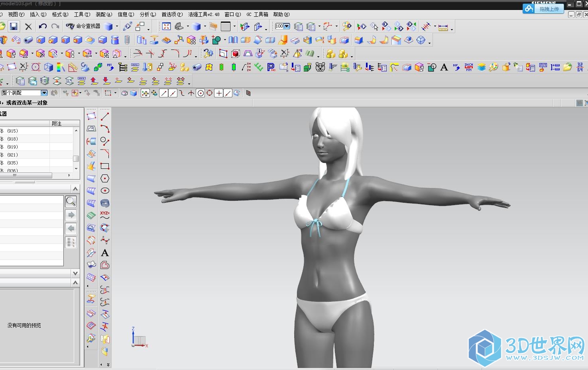Image resolution: width=588 pixels, height=370 pixels.
Task: Click the Sketch plane icon in vertical toolbar
Action: coord(91,116)
